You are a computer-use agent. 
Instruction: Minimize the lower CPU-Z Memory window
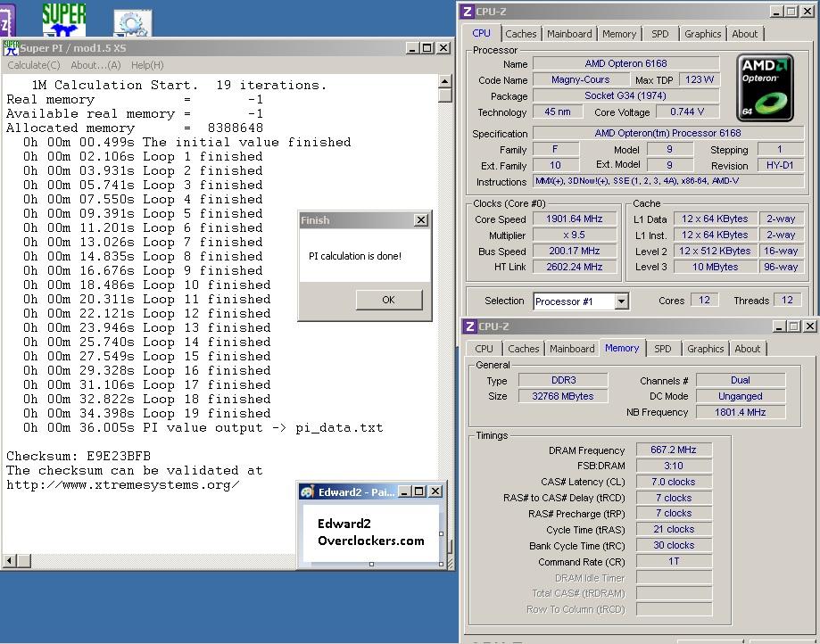(x=779, y=326)
